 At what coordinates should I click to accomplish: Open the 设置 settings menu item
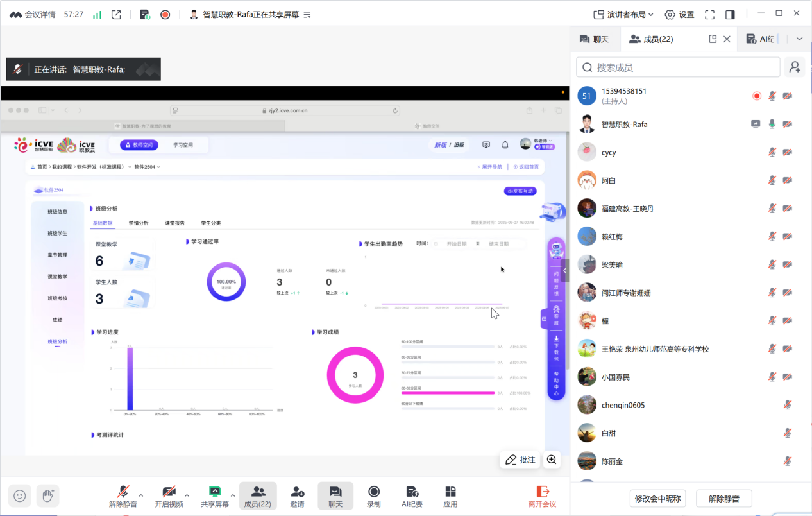click(679, 14)
